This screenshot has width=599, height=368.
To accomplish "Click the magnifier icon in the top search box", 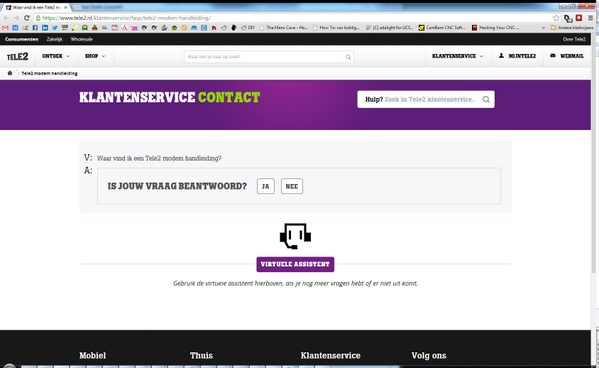I will [x=348, y=57].
